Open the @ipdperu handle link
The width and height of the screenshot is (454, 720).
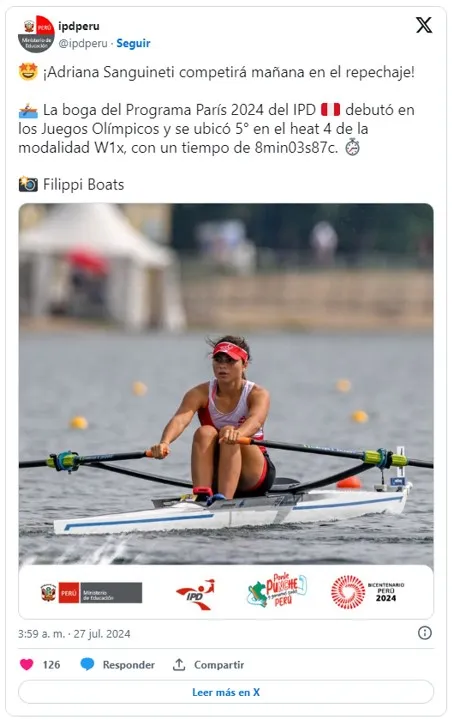83,43
